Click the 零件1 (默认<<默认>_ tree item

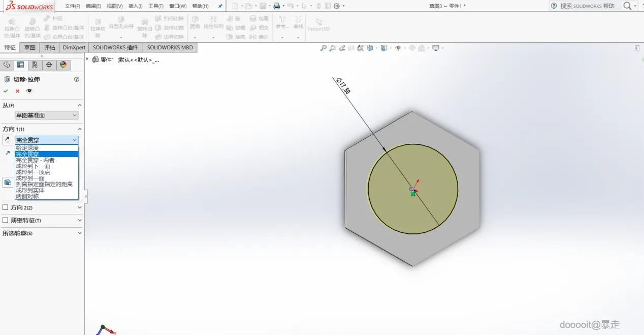[125, 59]
